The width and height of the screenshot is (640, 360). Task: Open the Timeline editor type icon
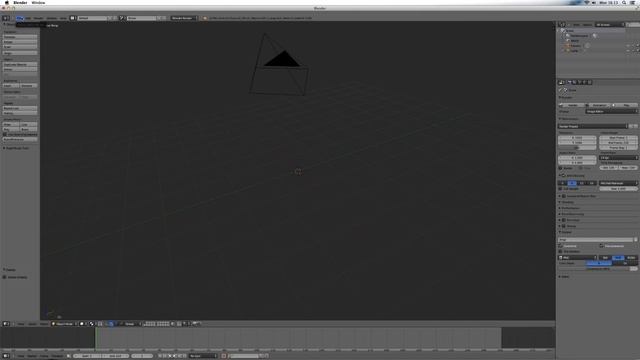tap(5, 356)
